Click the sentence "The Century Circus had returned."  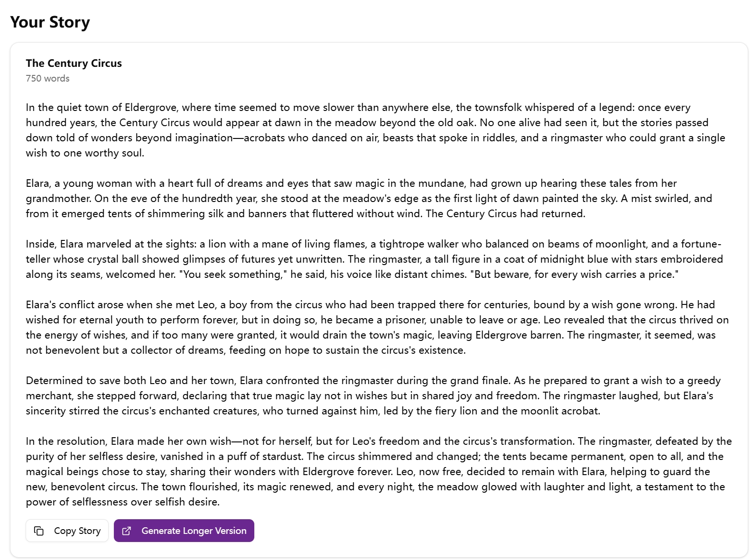tap(505, 214)
